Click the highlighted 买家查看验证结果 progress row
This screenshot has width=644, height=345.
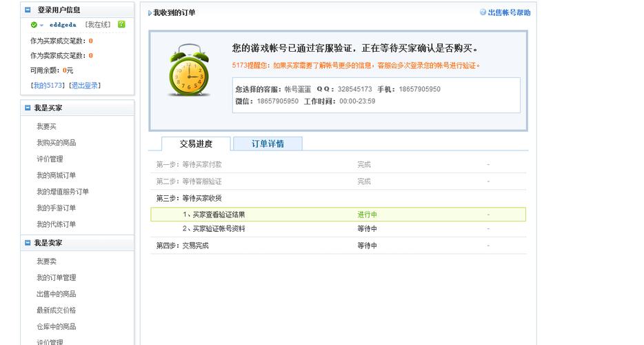click(338, 215)
